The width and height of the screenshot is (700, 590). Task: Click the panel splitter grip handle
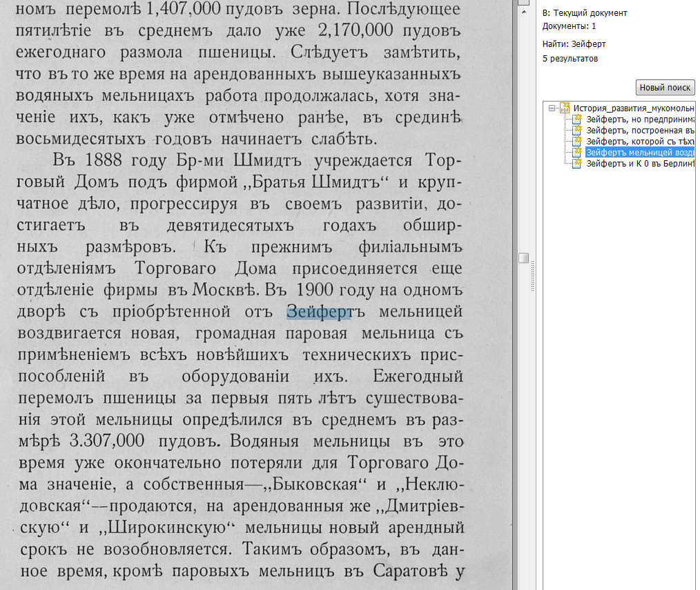click(x=532, y=276)
